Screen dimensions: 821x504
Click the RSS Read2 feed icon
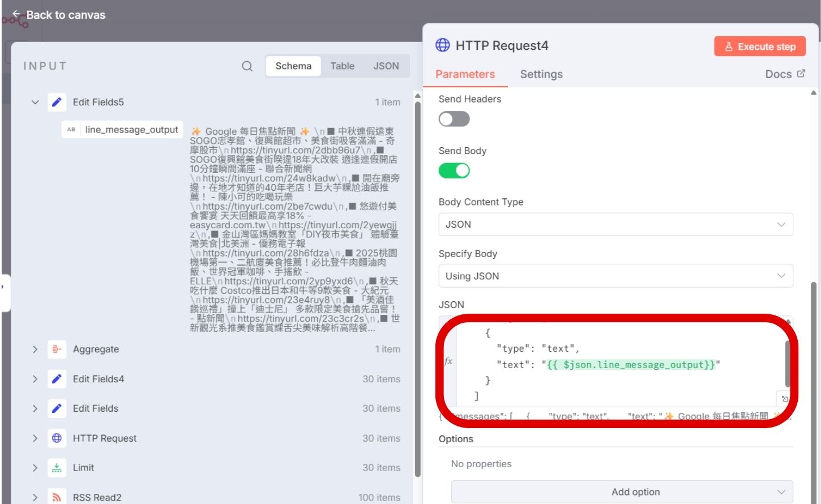pos(57,497)
